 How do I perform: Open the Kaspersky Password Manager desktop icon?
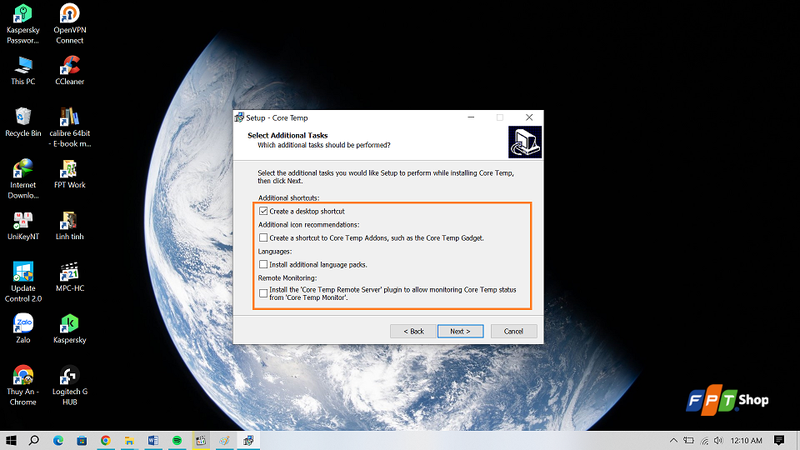click(x=22, y=23)
